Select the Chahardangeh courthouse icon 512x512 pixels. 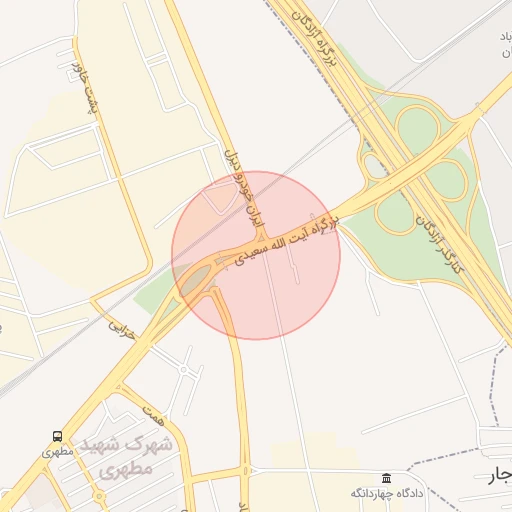(x=386, y=478)
